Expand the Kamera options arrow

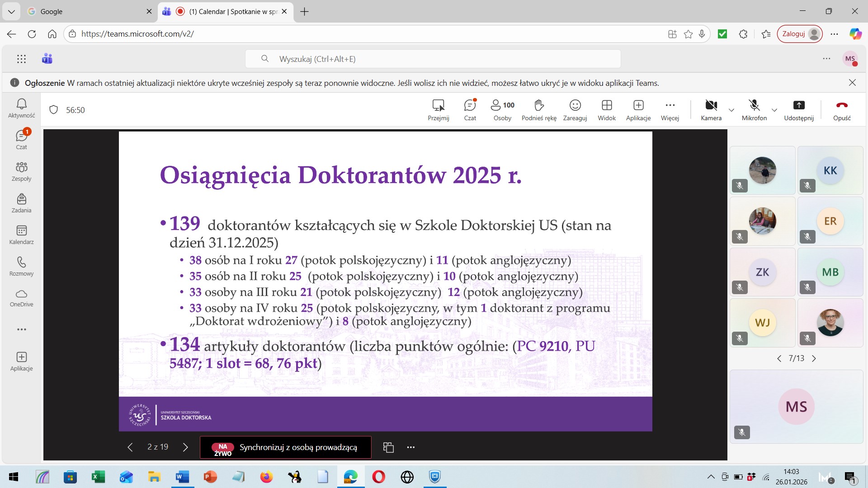point(731,110)
